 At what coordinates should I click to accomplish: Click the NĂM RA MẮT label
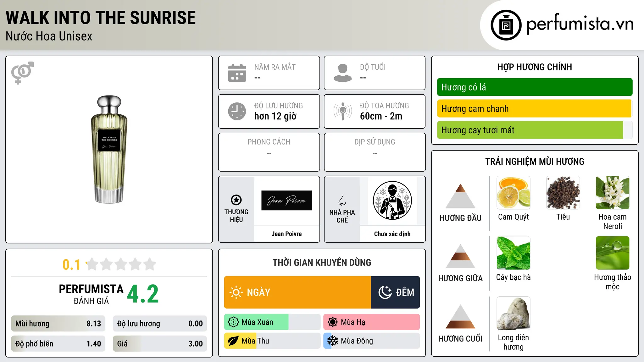coord(275,67)
